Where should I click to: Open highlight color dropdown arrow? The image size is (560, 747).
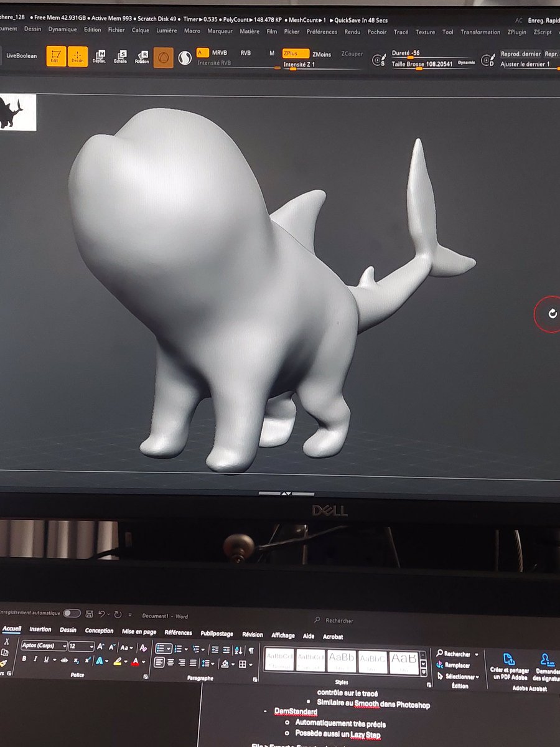click(x=126, y=661)
